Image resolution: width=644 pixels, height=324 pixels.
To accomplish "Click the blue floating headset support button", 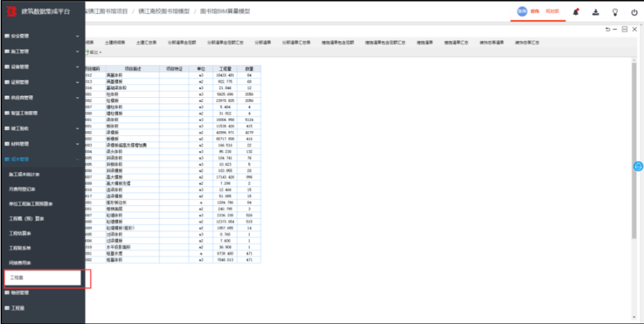I will coord(638,166).
